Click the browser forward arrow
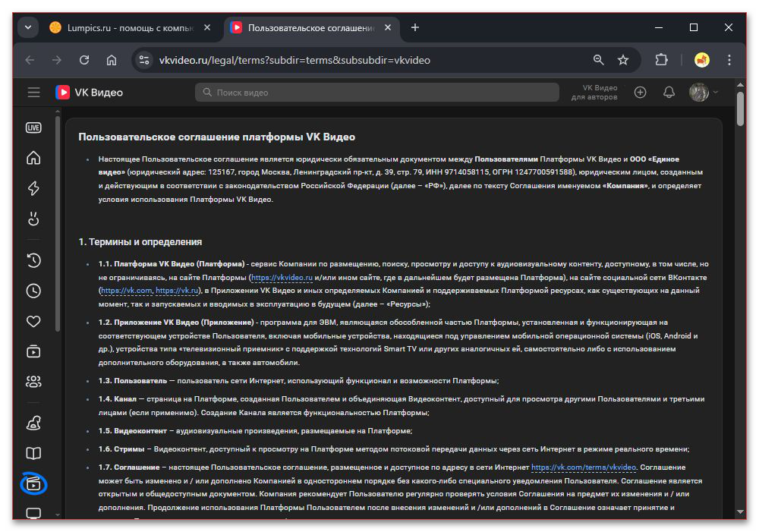The image size is (759, 532). 57,60
